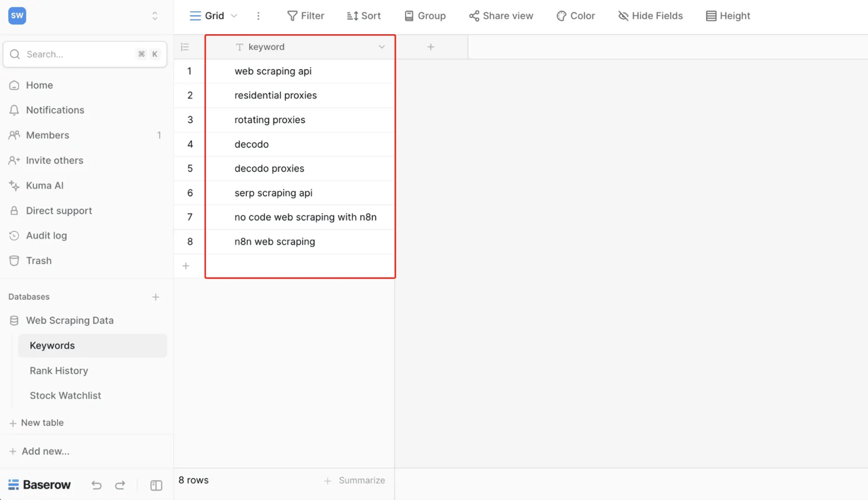Open the Audit log
This screenshot has height=500, width=868.
(46, 236)
